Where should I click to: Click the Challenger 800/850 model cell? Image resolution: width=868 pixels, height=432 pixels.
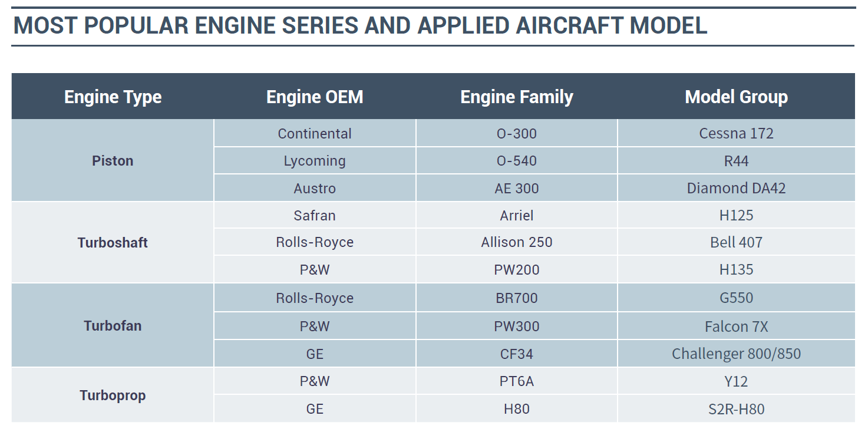click(736, 354)
